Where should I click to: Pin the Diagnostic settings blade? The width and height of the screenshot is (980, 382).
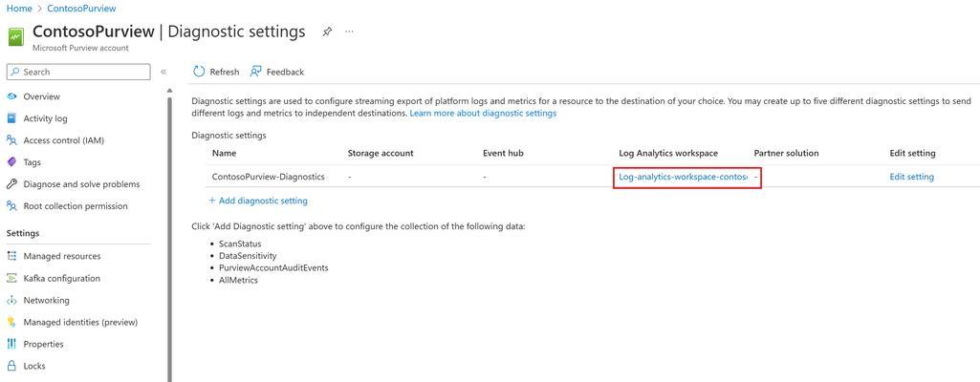[x=327, y=32]
